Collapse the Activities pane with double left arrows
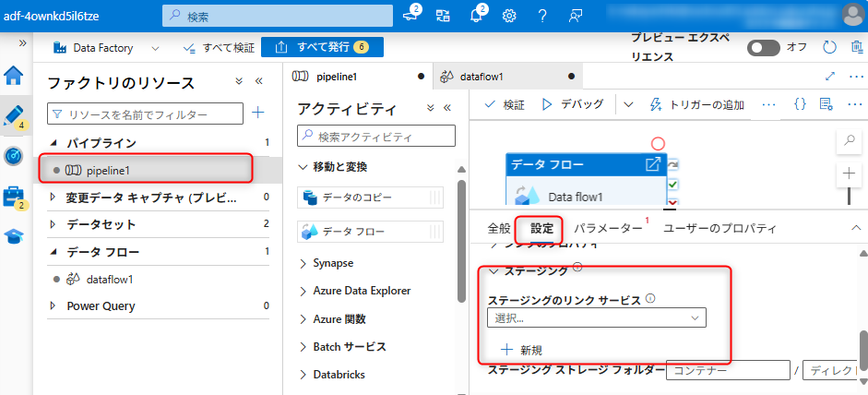The height and width of the screenshot is (395, 868). coord(447,107)
